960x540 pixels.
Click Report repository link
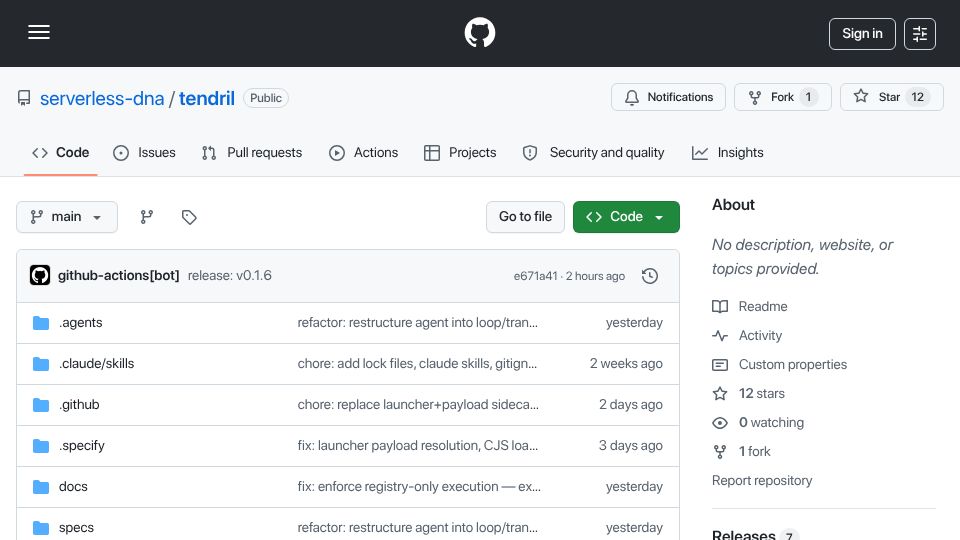point(762,481)
